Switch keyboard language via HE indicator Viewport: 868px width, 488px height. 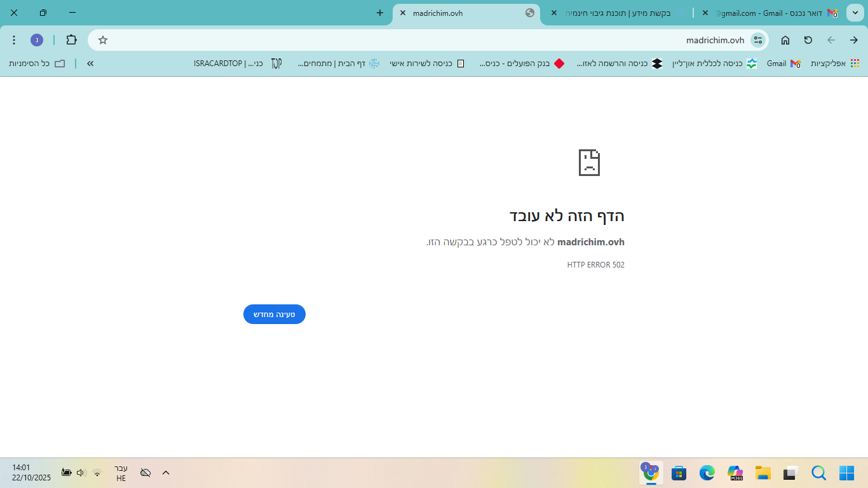119,473
